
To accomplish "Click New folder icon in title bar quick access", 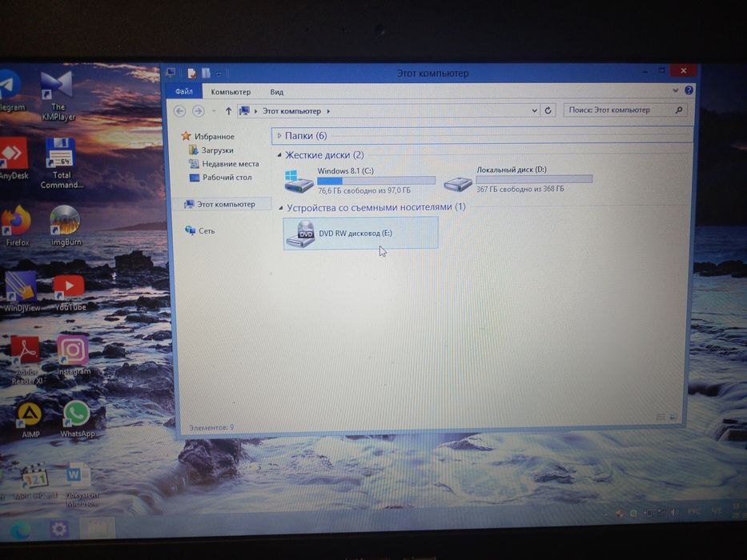I will click(206, 73).
